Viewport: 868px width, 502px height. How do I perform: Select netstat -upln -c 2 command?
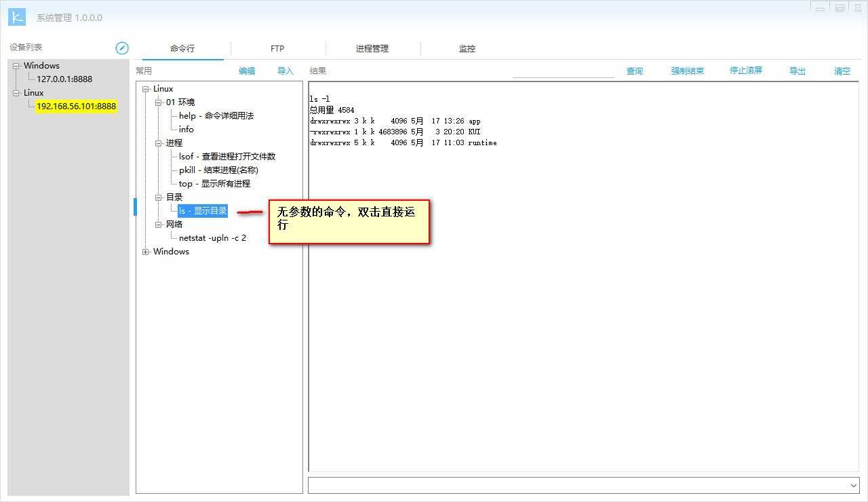point(212,238)
